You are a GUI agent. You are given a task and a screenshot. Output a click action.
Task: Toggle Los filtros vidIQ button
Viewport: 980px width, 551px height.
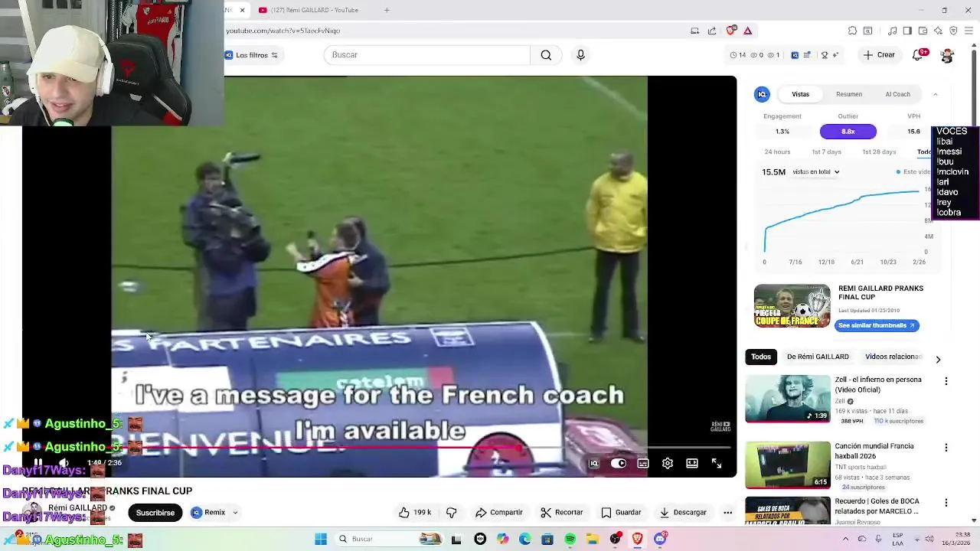pos(251,55)
